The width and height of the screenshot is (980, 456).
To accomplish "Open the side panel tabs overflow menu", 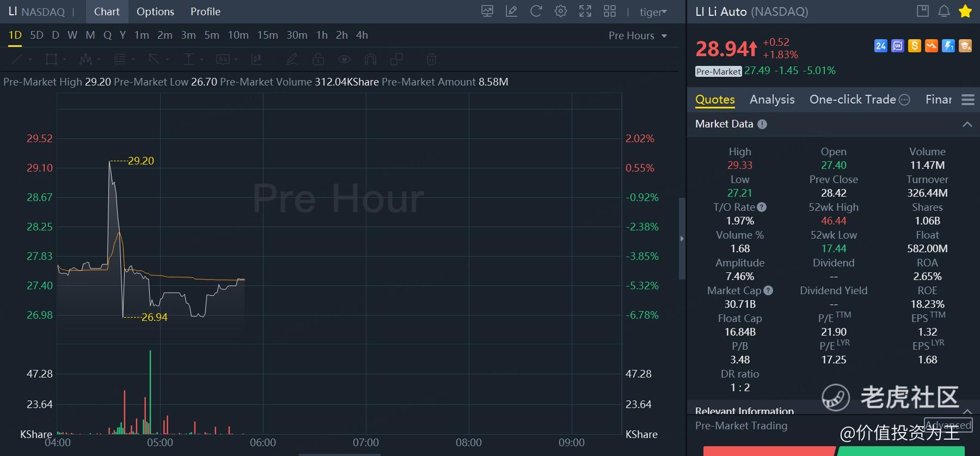I will coord(968,100).
